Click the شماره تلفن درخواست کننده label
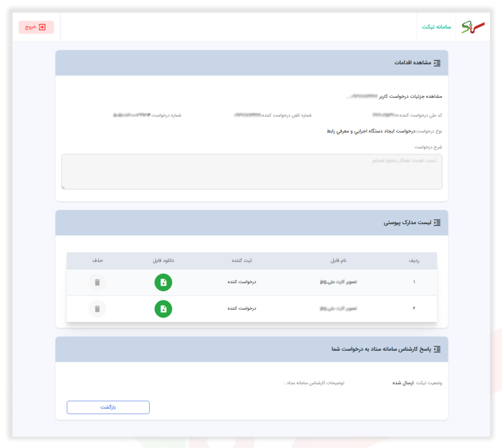This screenshot has width=502, height=448. [287, 115]
